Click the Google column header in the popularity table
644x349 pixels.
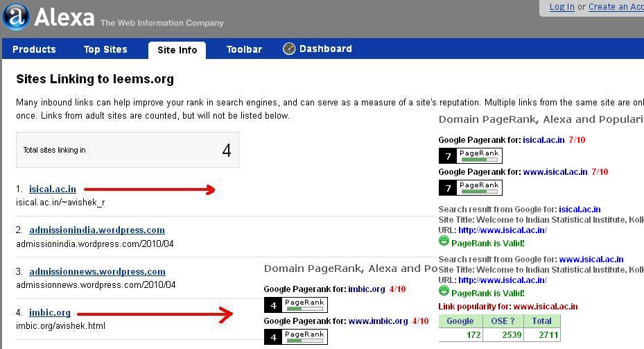click(x=460, y=321)
